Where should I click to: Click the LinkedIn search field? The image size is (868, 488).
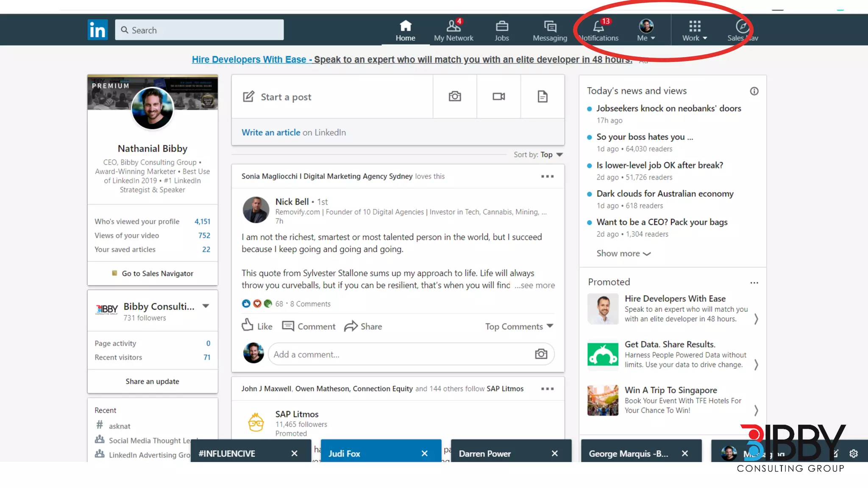(199, 30)
